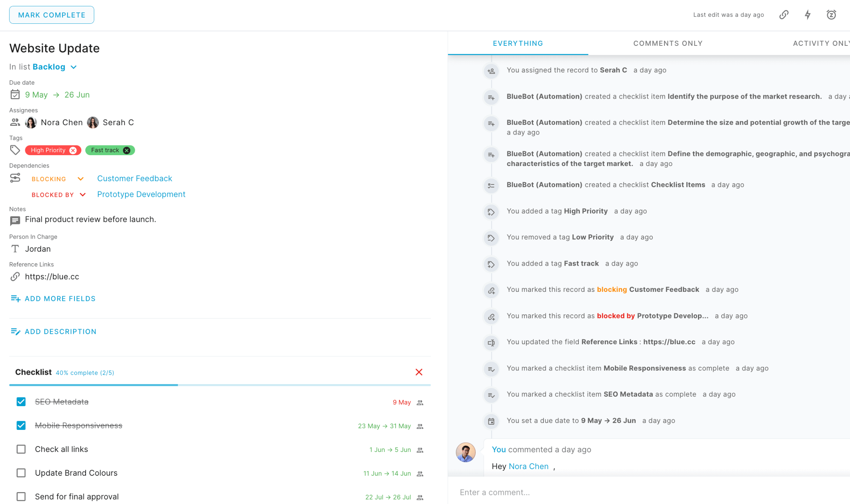This screenshot has height=504, width=850.
Task: Enable the Check all links checkbox
Action: 21,449
